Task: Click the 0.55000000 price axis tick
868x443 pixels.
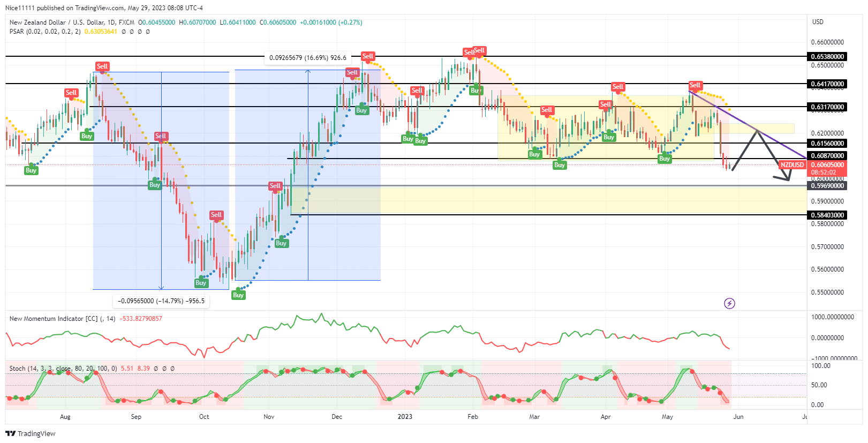Action: [x=827, y=292]
